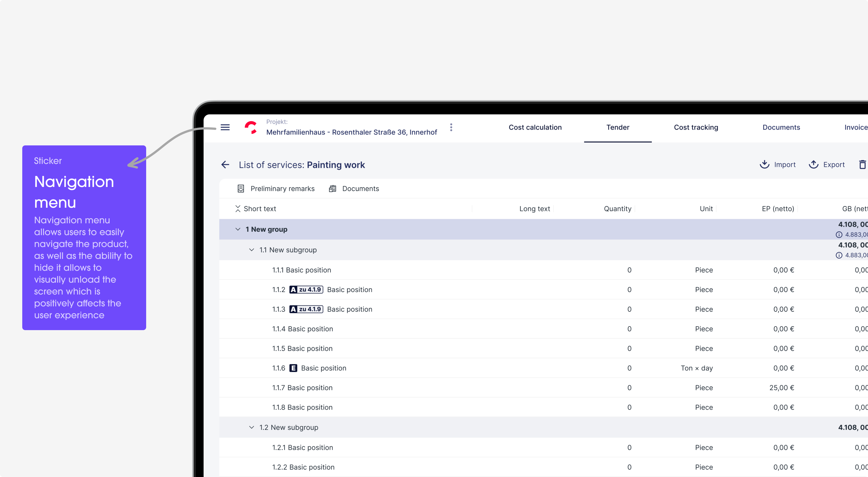Toggle collapse-all icon beside Short text
Screen dimensions: 868x477
pos(238,209)
